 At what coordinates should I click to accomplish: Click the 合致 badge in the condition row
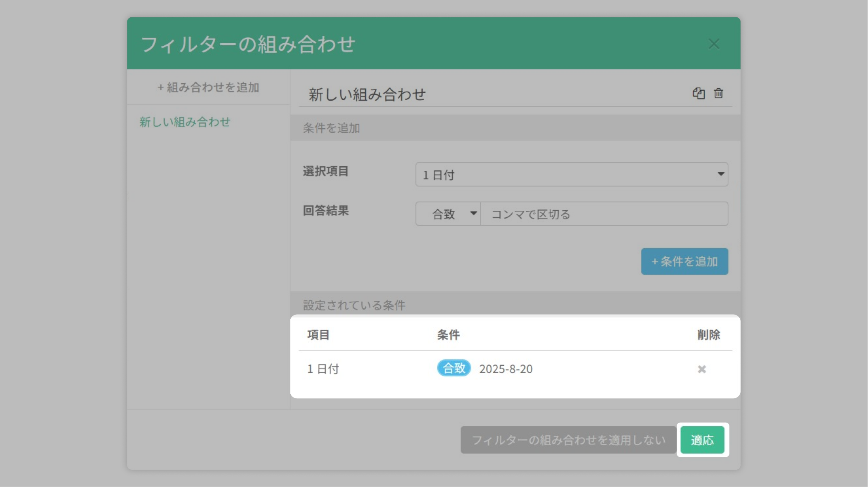pyautogui.click(x=454, y=368)
